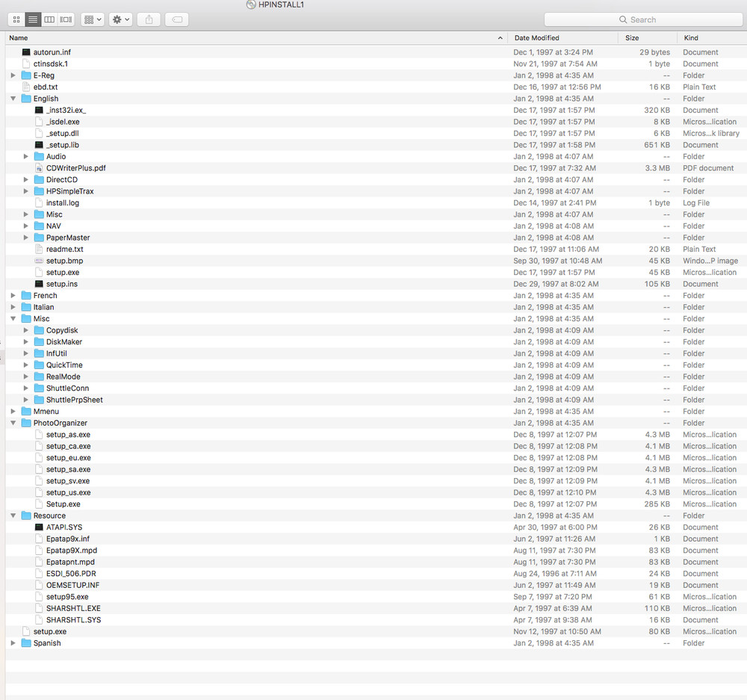The image size is (747, 700).
Task: Switch to column view
Action: coord(49,19)
